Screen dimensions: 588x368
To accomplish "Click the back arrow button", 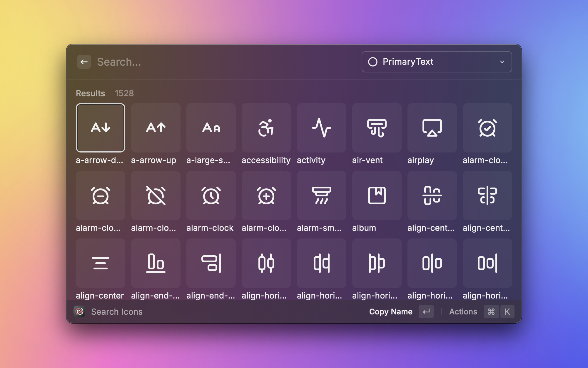I will [84, 62].
